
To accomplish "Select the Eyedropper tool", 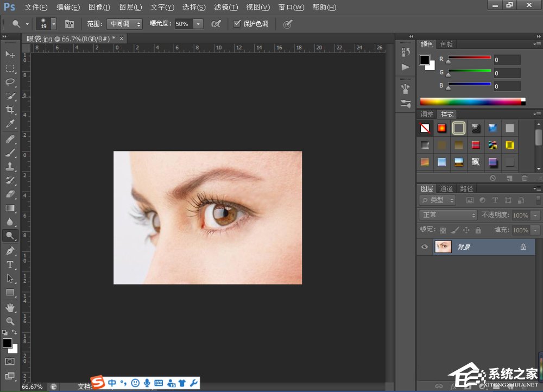I will pyautogui.click(x=10, y=124).
